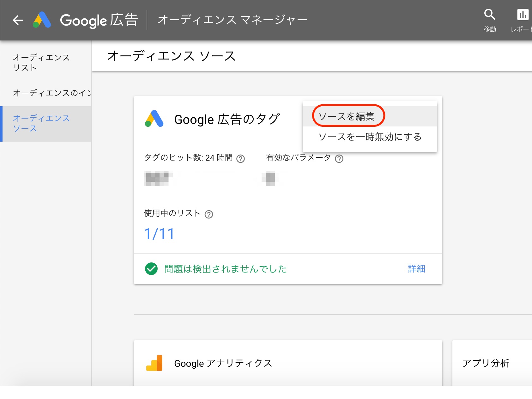Click the Google アナリティクス card title
This screenshot has height=399, width=532.
point(223,363)
